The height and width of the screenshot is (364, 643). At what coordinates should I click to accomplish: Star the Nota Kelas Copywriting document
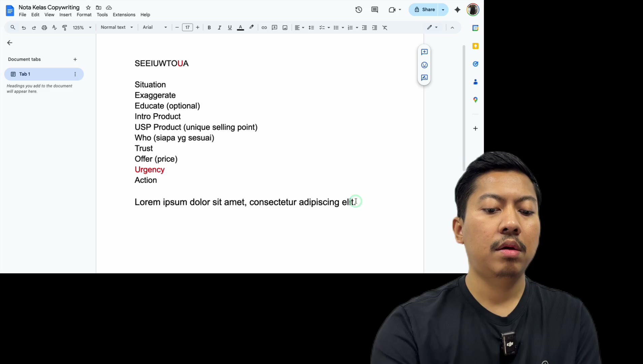[x=88, y=7]
